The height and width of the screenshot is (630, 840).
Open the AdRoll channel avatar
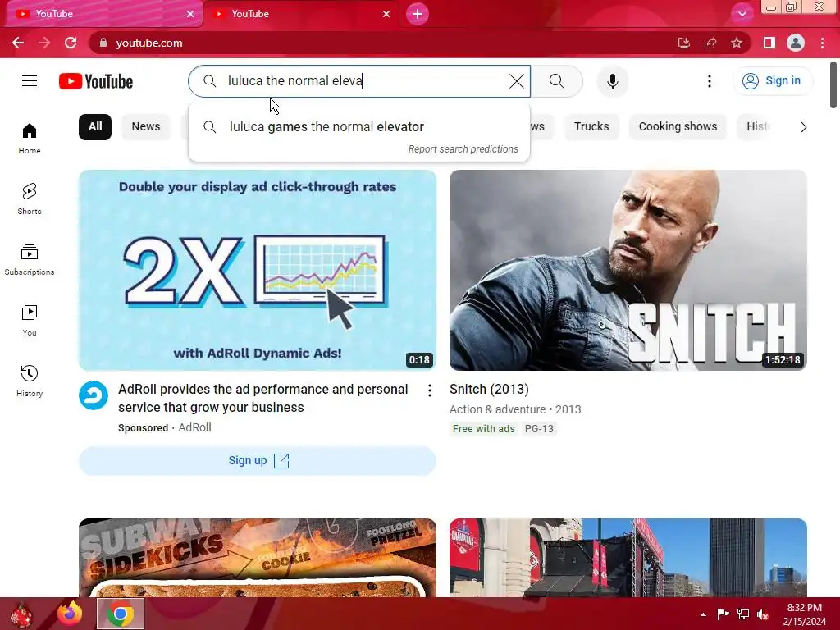(94, 395)
